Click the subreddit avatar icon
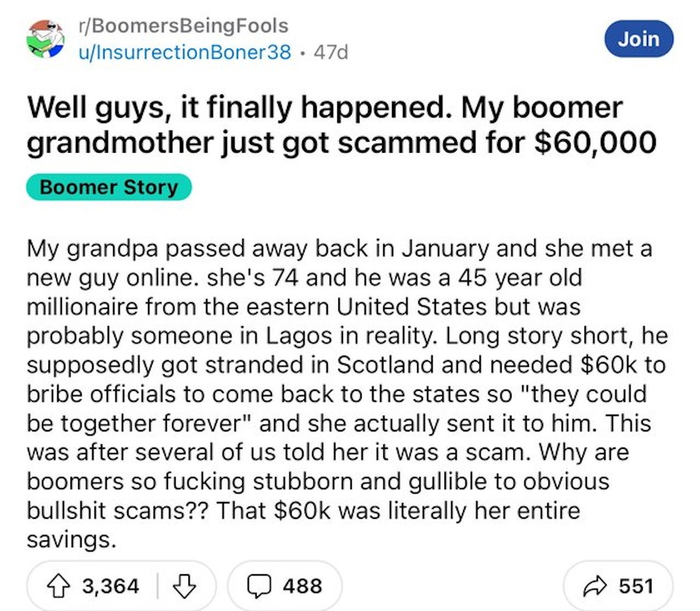Screen dimensions: 700x611 [45, 39]
